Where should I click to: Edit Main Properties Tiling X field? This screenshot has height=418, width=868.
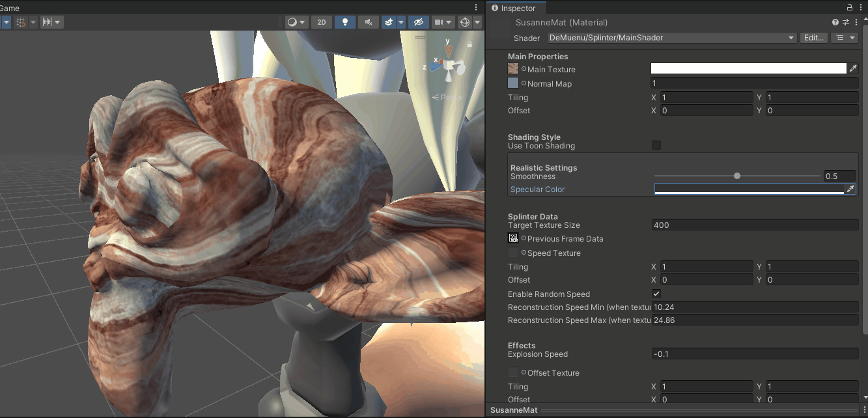pos(707,98)
